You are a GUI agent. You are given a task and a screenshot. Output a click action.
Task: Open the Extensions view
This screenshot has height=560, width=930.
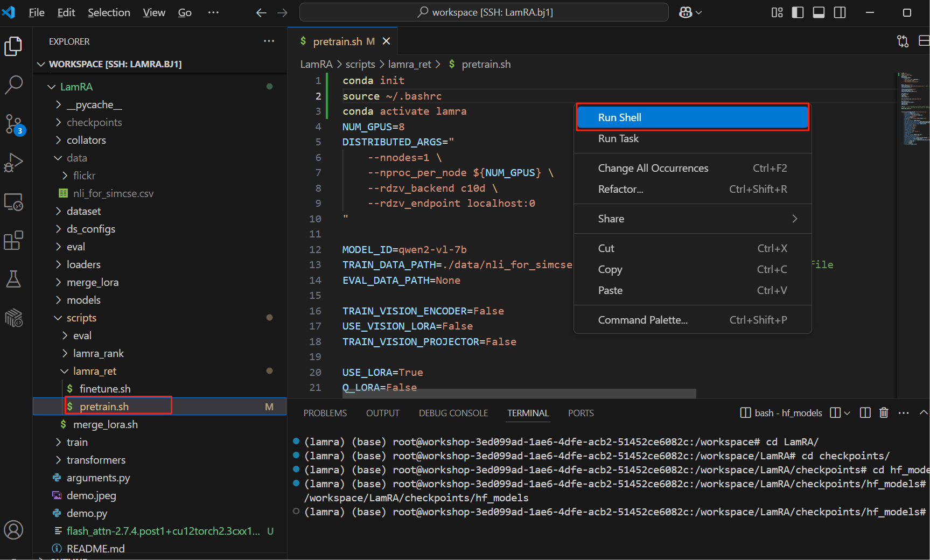[x=13, y=241]
